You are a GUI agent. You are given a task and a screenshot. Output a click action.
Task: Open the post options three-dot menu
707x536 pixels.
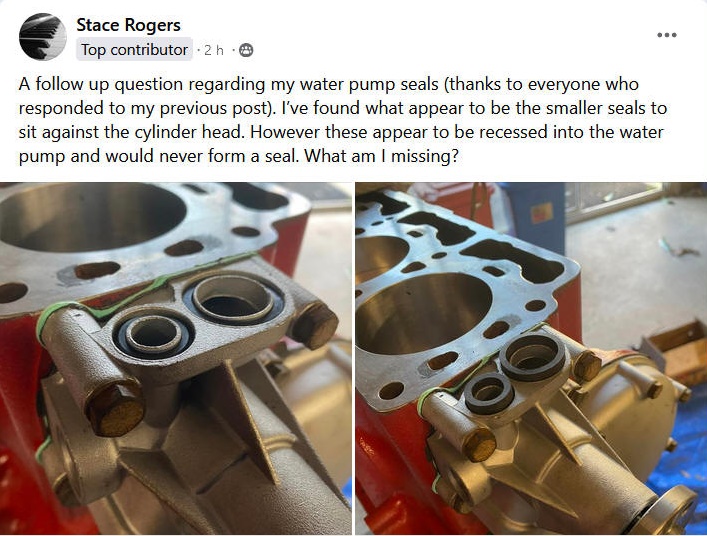(x=666, y=35)
